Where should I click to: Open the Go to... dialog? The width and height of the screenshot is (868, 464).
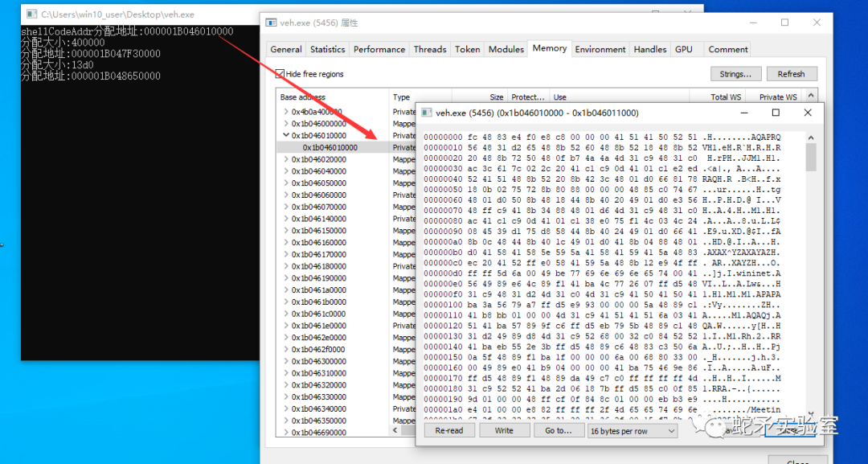point(559,430)
